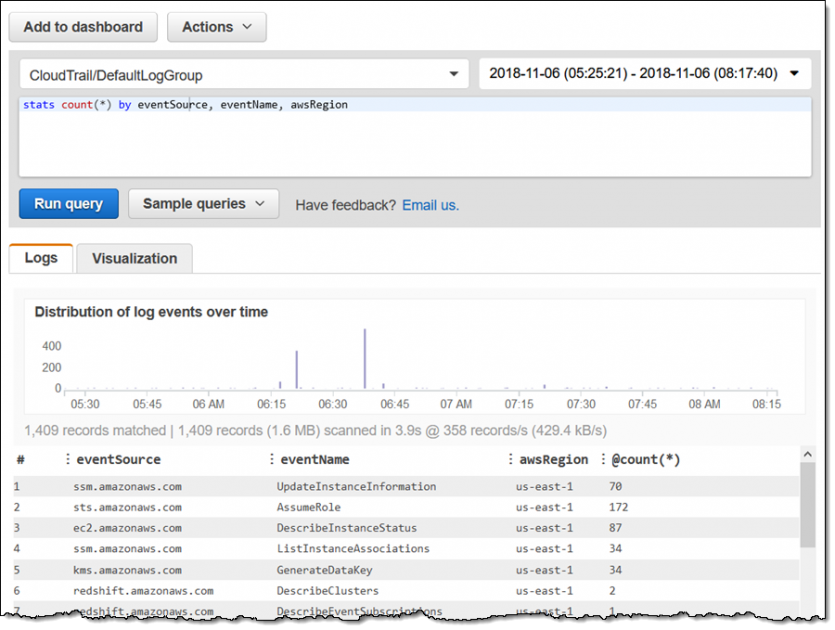This screenshot has height=630, width=835.
Task: Switch to the Visualization tab
Action: 135,259
